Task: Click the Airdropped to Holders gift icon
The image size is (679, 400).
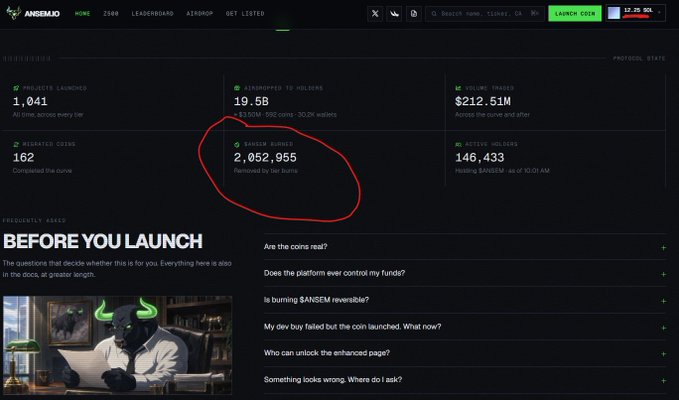Action: 237,88
